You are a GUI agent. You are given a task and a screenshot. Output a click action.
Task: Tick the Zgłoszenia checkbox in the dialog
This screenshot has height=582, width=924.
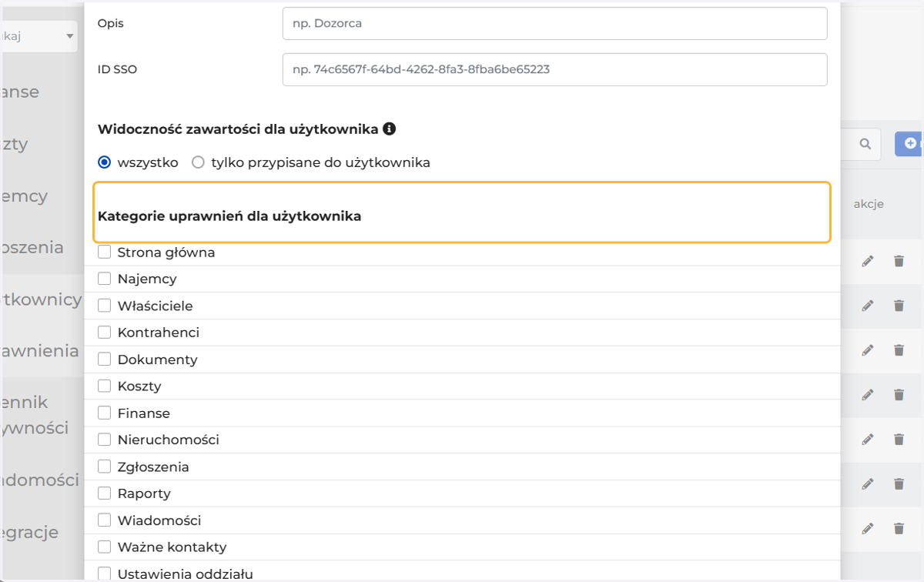pyautogui.click(x=105, y=467)
